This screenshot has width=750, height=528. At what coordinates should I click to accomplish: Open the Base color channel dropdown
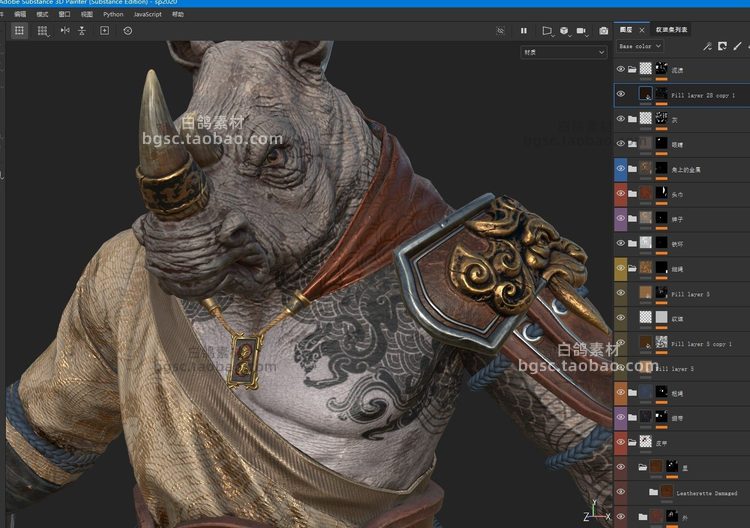tap(640, 46)
